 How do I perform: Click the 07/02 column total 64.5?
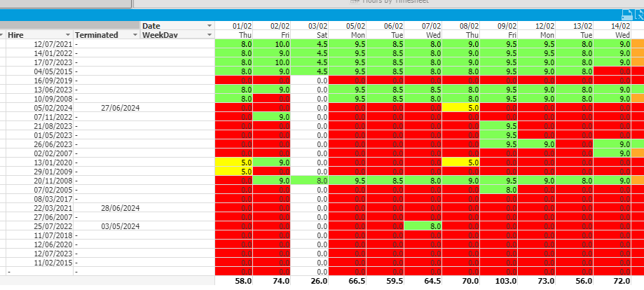pyautogui.click(x=432, y=281)
